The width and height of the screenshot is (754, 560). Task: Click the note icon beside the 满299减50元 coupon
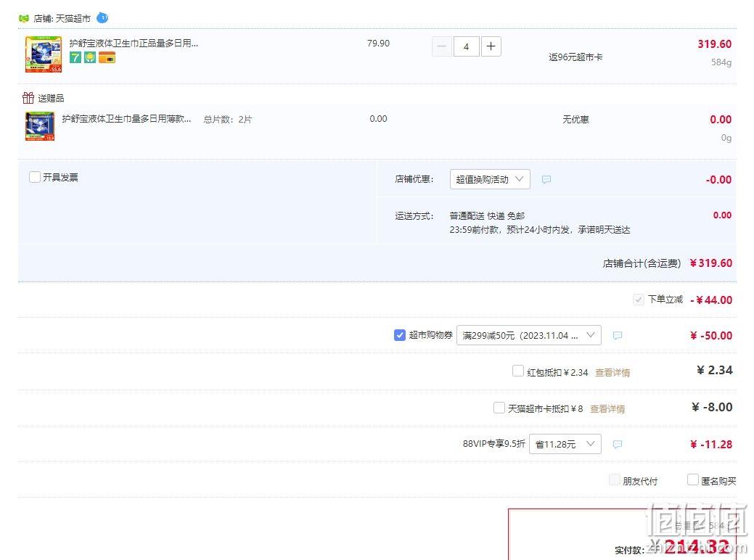(618, 336)
